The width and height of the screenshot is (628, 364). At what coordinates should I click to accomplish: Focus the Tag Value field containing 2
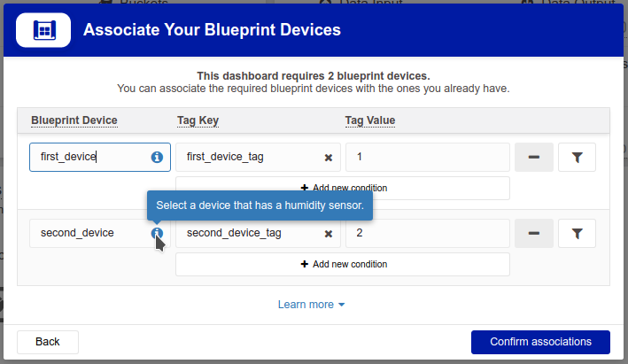click(x=428, y=233)
